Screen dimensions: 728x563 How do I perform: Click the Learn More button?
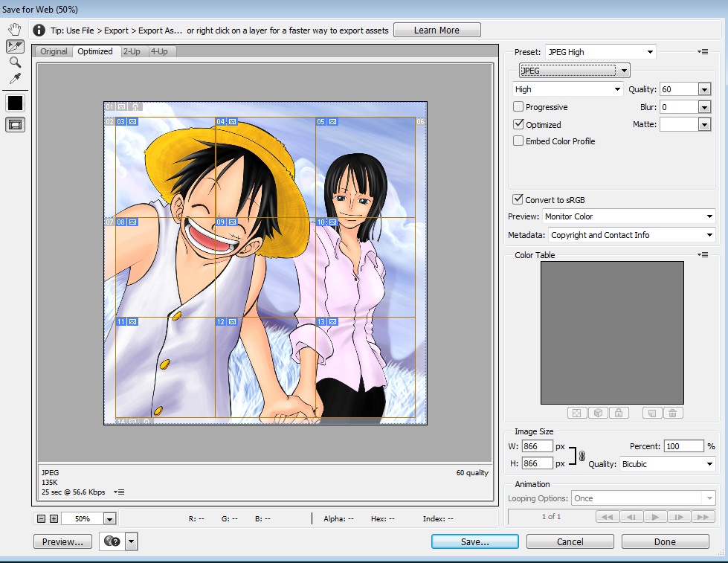[437, 30]
